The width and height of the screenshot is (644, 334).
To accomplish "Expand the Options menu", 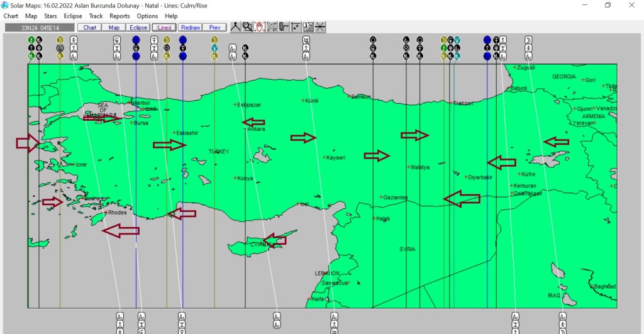I will click(147, 16).
